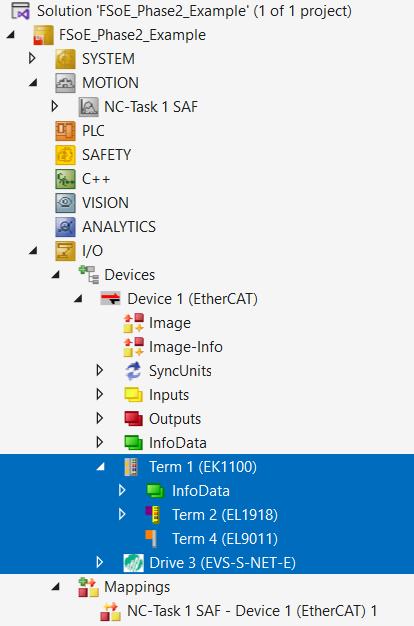The height and width of the screenshot is (626, 414).
Task: Click the C++ node icon
Action: pos(65,179)
